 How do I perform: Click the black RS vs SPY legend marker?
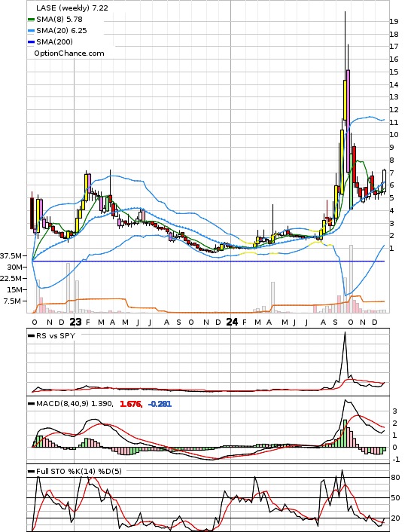click(31, 336)
